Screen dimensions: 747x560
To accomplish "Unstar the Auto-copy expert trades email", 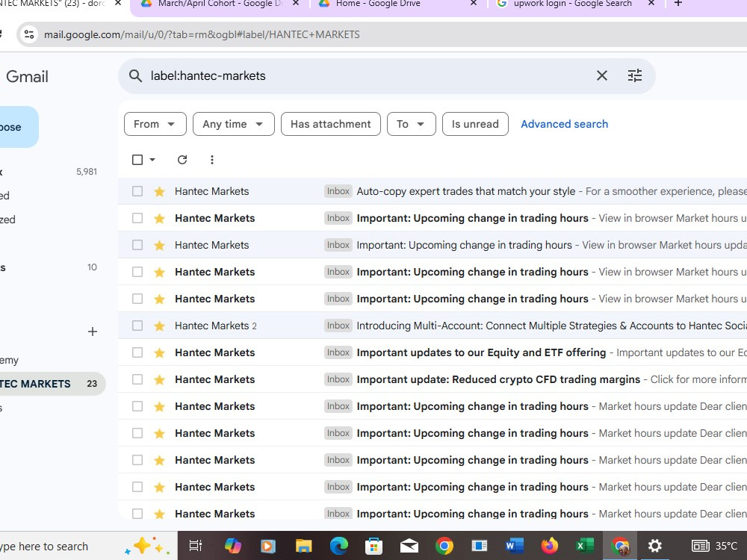I will 159,191.
